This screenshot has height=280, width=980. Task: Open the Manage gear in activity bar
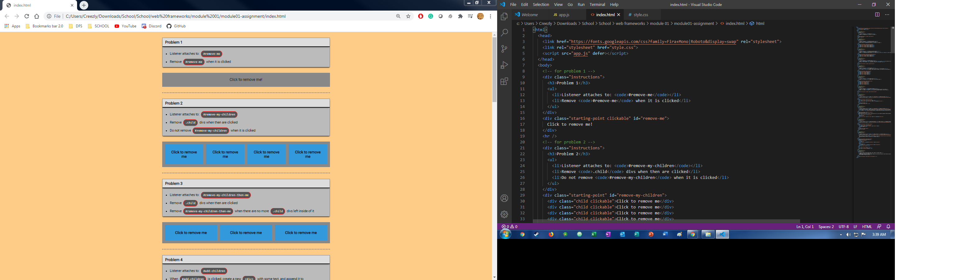click(505, 214)
